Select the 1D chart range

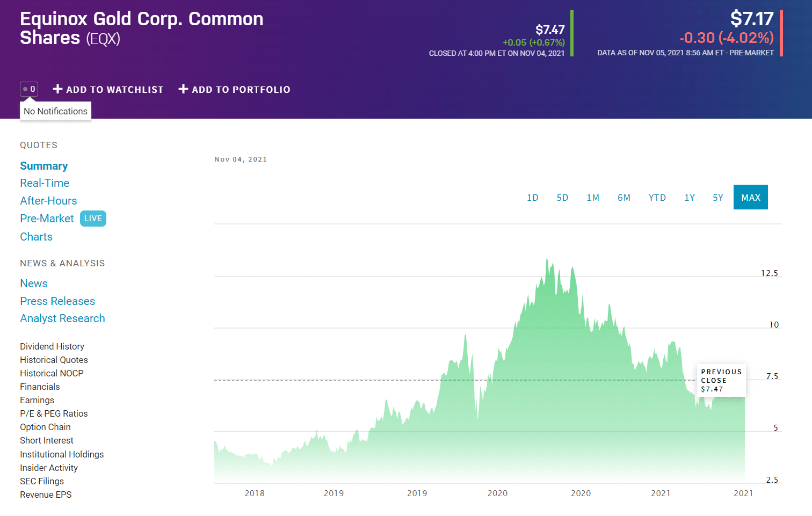tap(533, 198)
